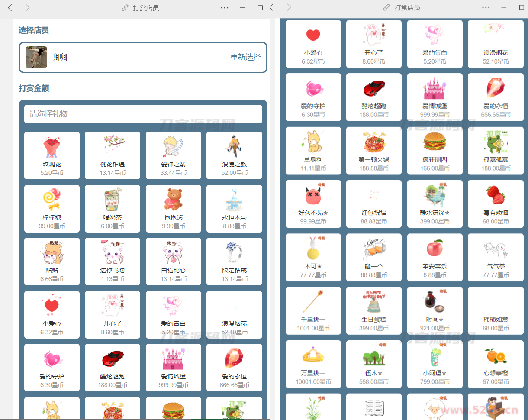Viewport: 528px width, 420px height.
Task: Pick the 心想事橙 orange gift
Action: click(496, 363)
